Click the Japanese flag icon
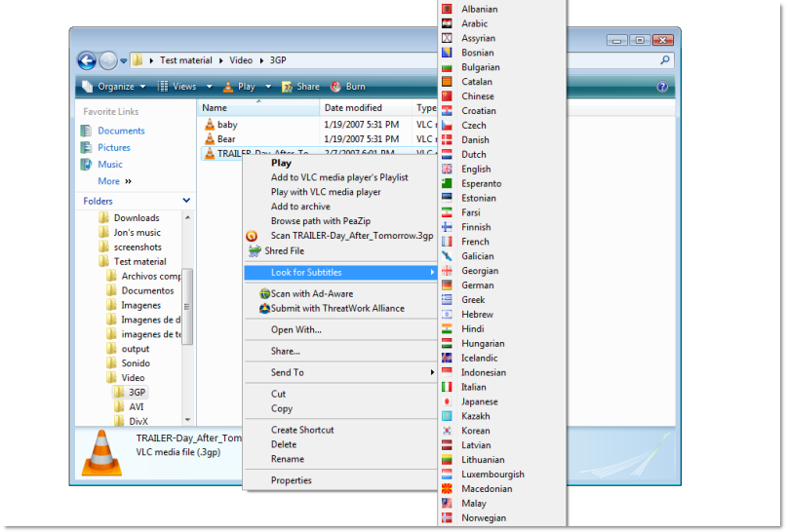786x532 pixels. (447, 401)
